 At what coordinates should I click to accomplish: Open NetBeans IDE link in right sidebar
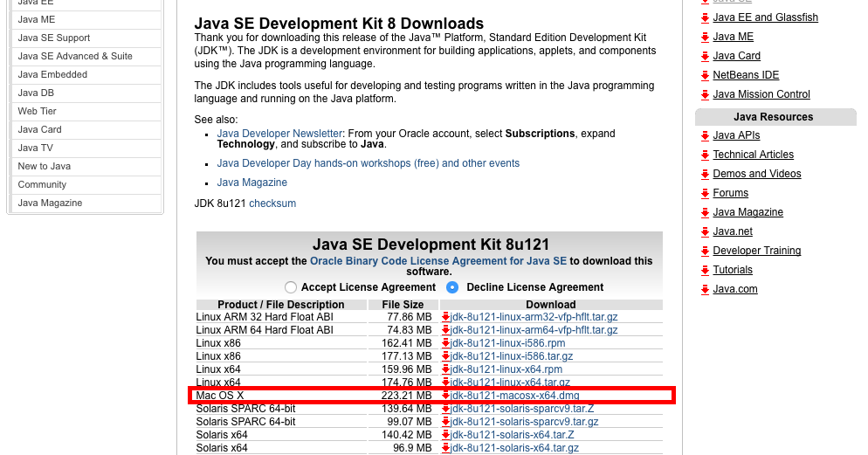(746, 75)
